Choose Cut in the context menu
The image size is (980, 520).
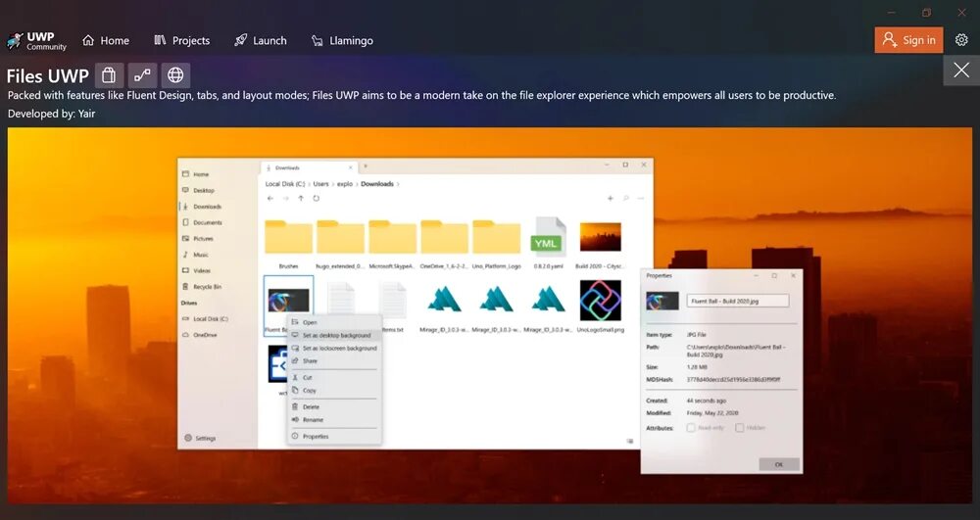click(334, 378)
